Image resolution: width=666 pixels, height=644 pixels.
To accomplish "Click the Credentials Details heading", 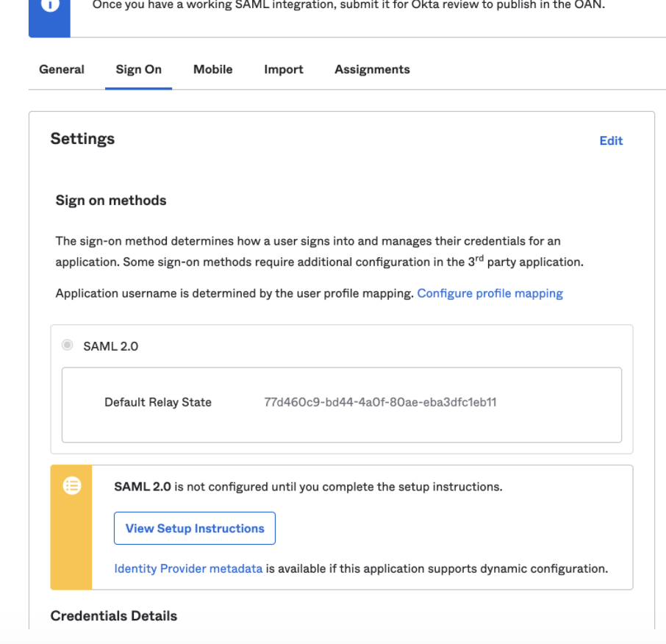I will [x=113, y=615].
